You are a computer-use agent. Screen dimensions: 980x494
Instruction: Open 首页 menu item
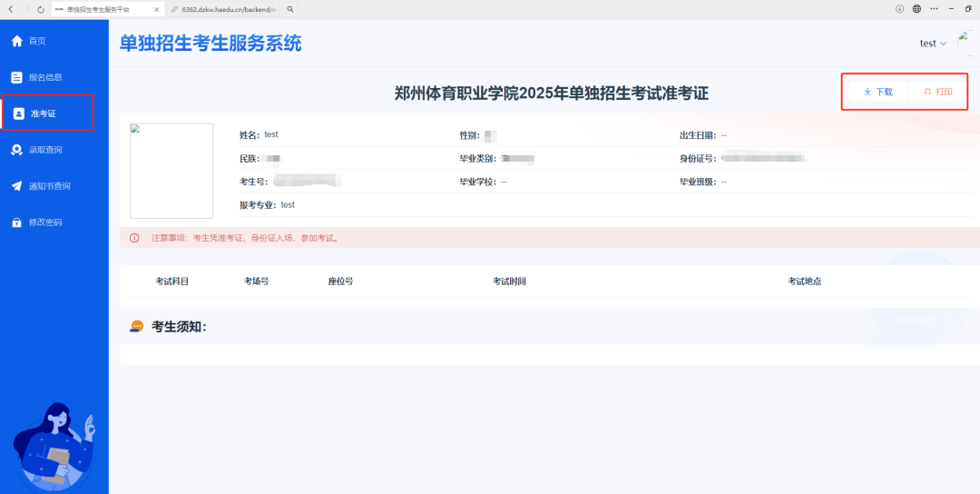(x=37, y=41)
